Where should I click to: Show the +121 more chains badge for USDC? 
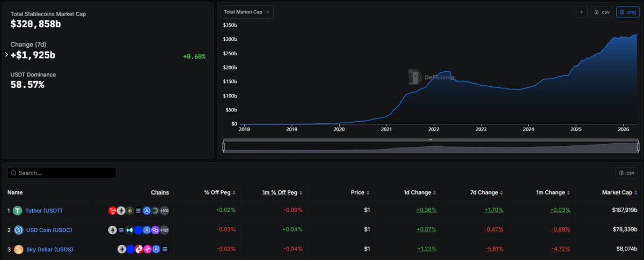(165, 230)
